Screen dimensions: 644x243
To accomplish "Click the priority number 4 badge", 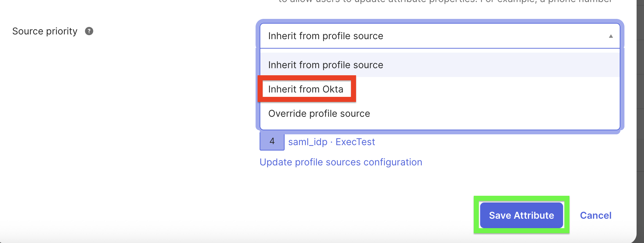I will pos(272,141).
